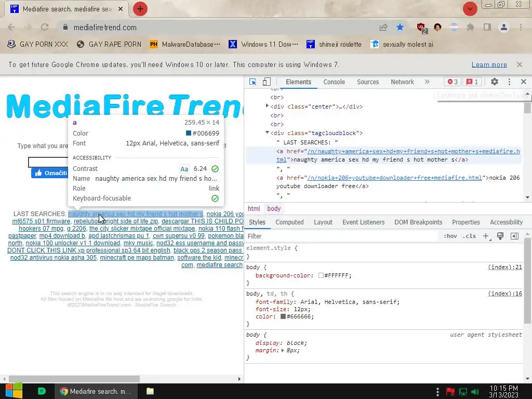Go back with the back arrow

click(11, 27)
